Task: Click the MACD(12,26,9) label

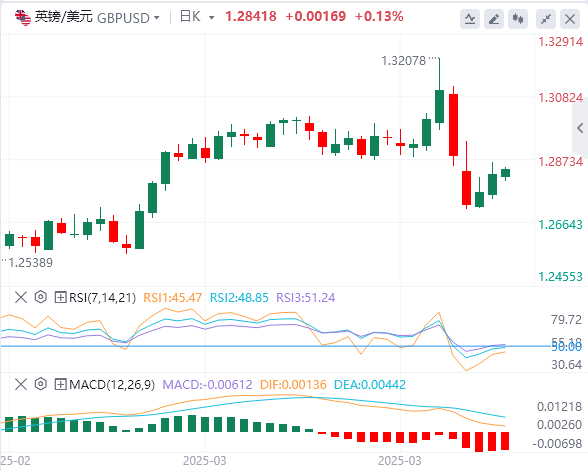Action: pos(112,384)
